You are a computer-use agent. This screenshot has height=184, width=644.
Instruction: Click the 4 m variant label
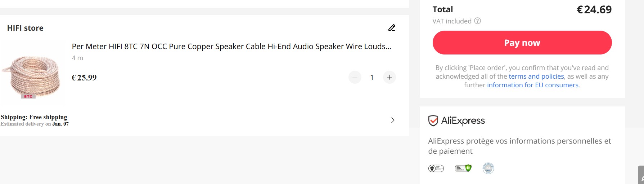(x=77, y=58)
